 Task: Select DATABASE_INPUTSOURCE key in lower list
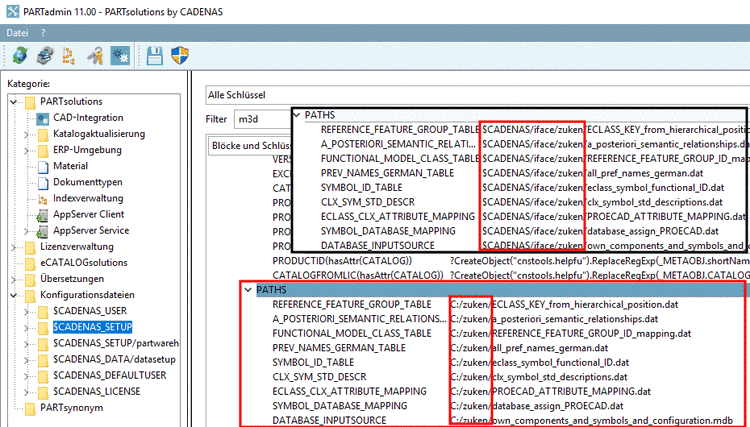point(330,420)
